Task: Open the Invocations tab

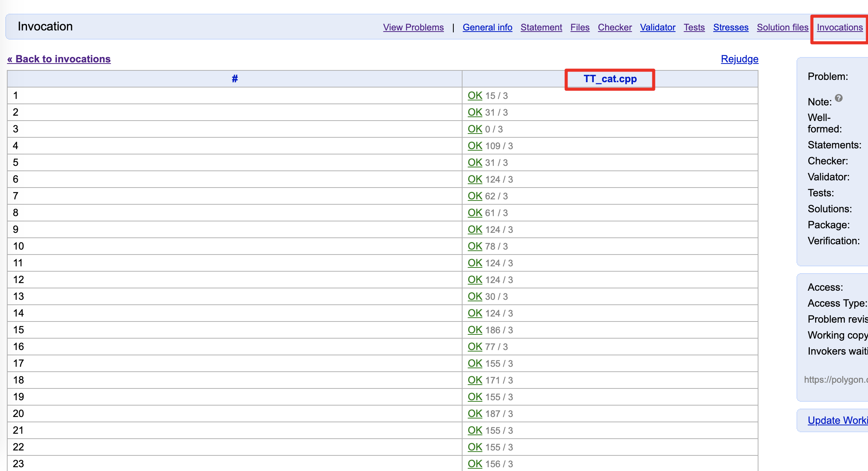Action: 840,27
